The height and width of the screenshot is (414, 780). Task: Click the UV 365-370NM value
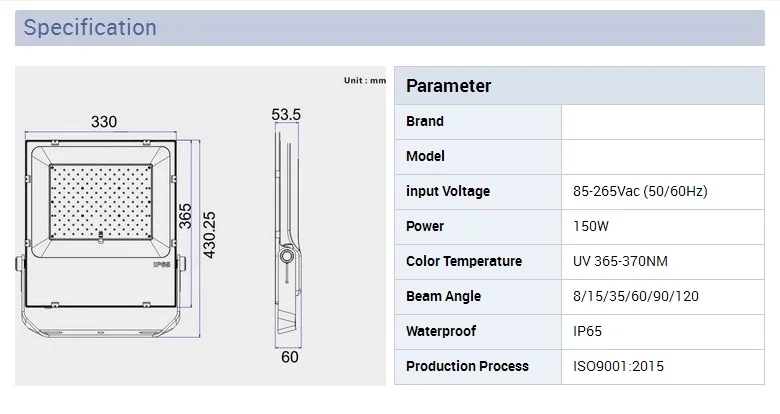click(620, 261)
